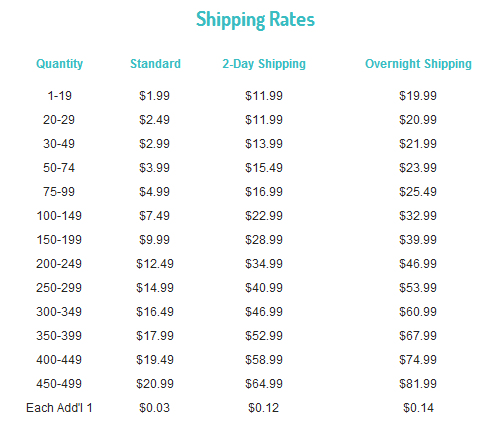The height and width of the screenshot is (429, 499).
Task: Select the $0.14 overnight additional rate
Action: pos(418,408)
